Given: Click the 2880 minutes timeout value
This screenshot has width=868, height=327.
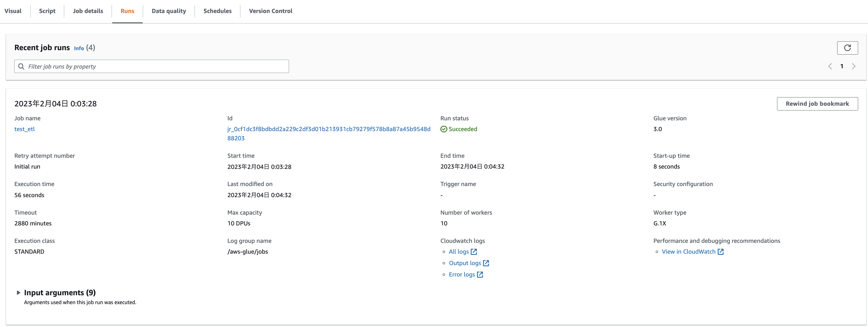Looking at the screenshot, I should (x=33, y=224).
